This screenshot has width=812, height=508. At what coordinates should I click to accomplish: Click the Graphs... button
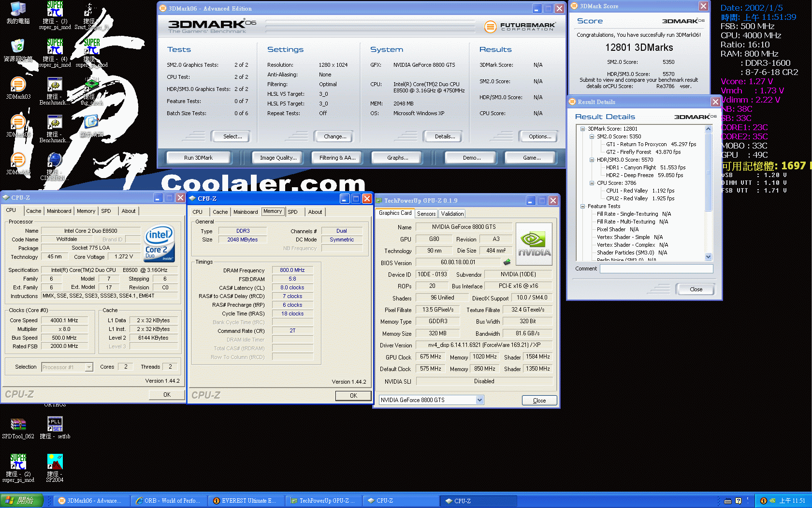(397, 158)
